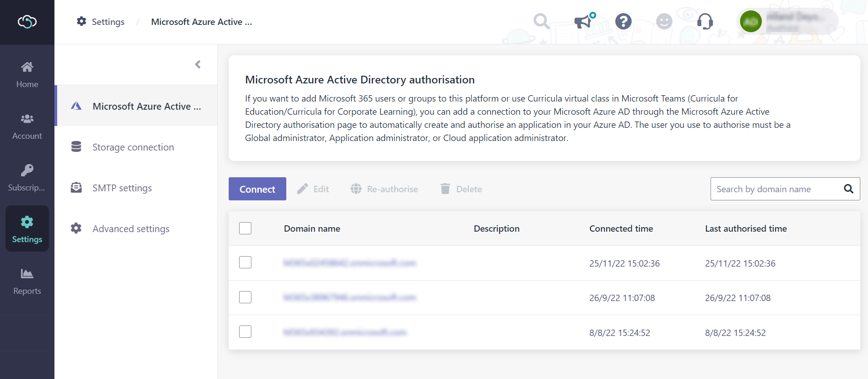Click Settings breadcrumb link
The image size is (868, 379).
tap(108, 22)
